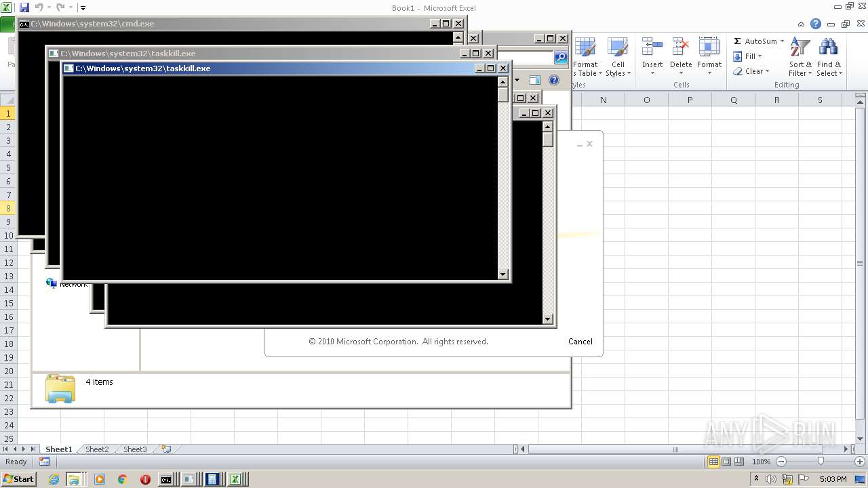Open Internet Explorer from the taskbar
Image resolution: width=868 pixels, height=488 pixels.
(54, 479)
